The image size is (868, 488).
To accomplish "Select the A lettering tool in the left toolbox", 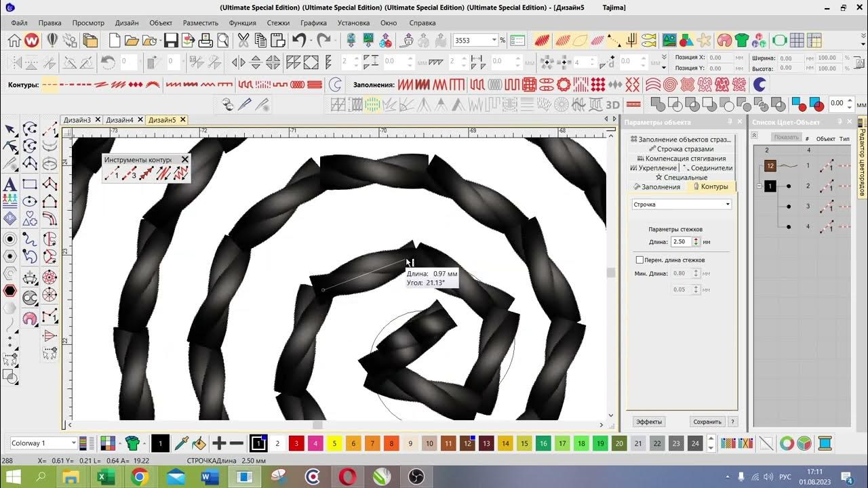I will 10,184.
